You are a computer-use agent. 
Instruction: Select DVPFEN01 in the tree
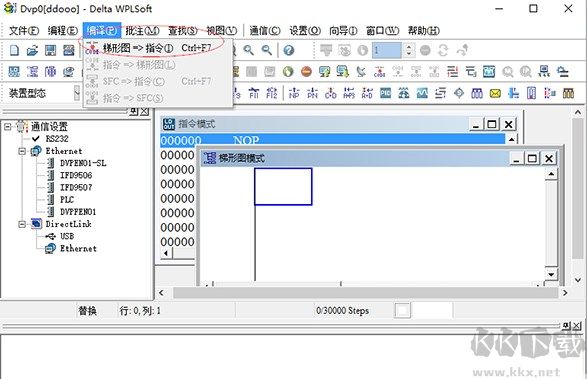78,212
